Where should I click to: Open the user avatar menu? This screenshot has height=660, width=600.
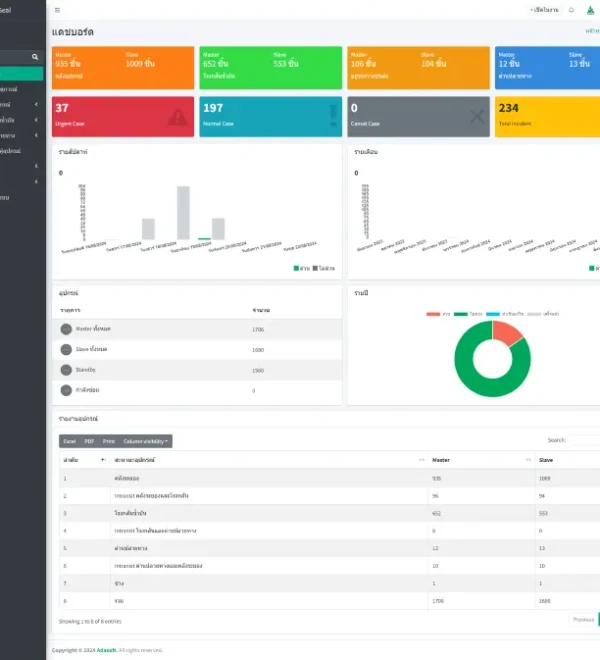pyautogui.click(x=590, y=10)
